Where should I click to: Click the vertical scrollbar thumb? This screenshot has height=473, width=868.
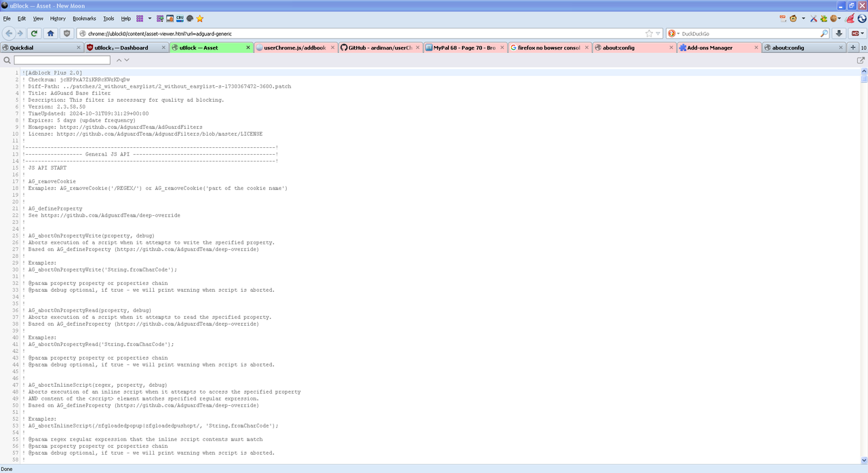coord(864,78)
